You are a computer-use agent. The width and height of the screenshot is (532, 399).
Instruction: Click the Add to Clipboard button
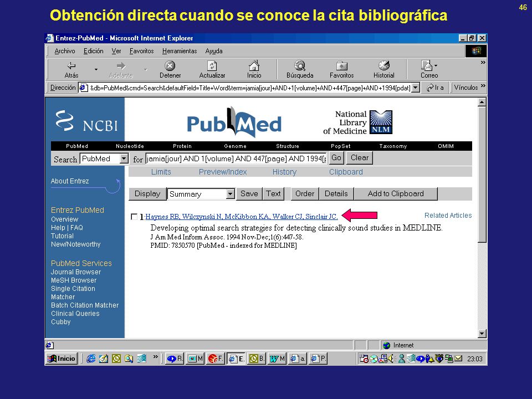click(396, 194)
